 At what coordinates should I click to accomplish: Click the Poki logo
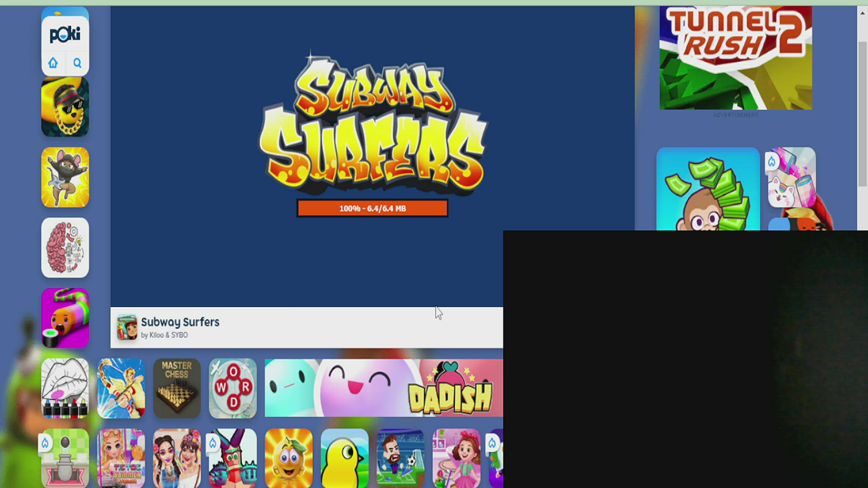(x=65, y=34)
